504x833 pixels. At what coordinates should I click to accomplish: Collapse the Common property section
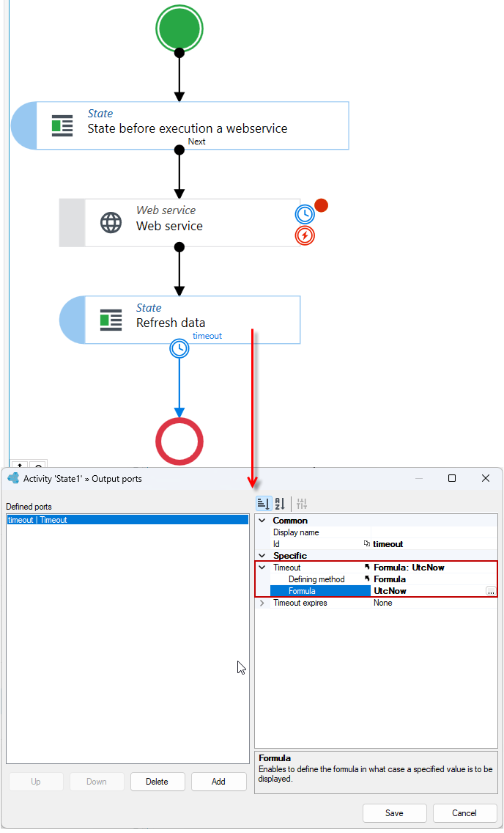[262, 521]
